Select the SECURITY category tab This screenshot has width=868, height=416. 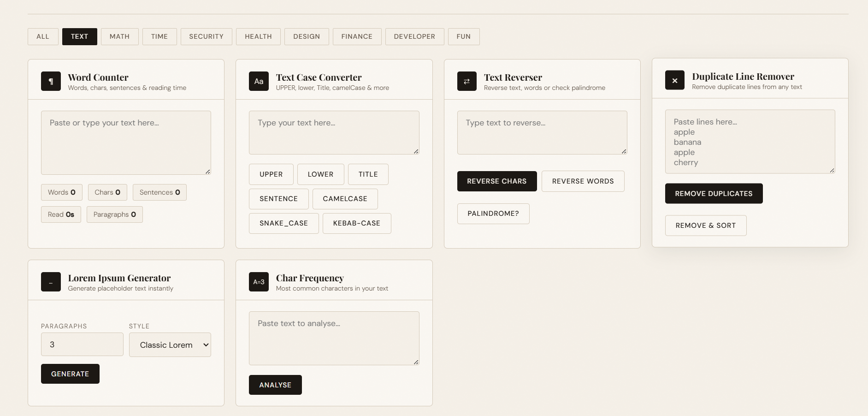[206, 36]
